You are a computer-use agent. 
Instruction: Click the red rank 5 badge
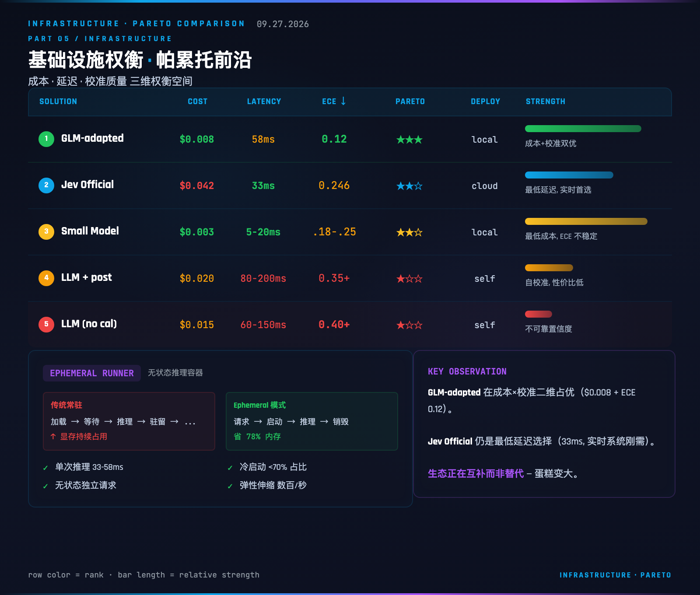[46, 324]
